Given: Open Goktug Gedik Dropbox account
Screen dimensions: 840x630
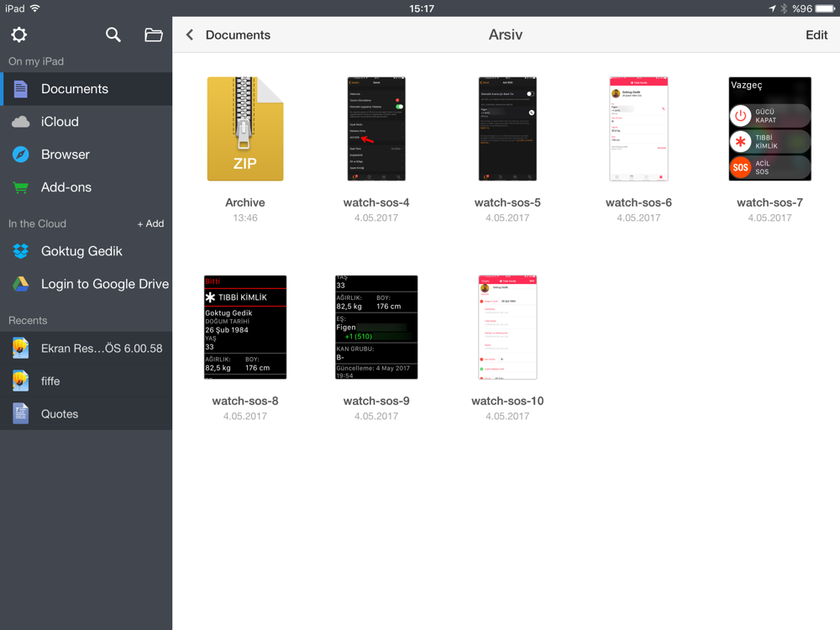Looking at the screenshot, I should [x=81, y=251].
